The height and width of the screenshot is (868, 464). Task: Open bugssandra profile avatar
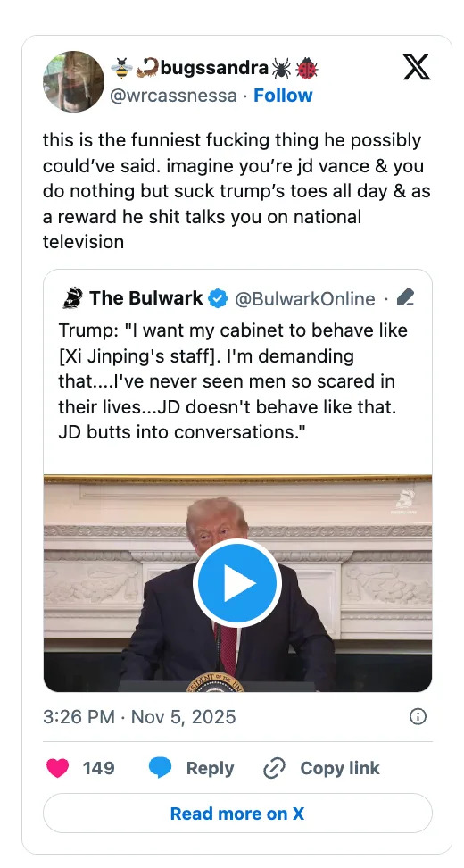point(73,81)
